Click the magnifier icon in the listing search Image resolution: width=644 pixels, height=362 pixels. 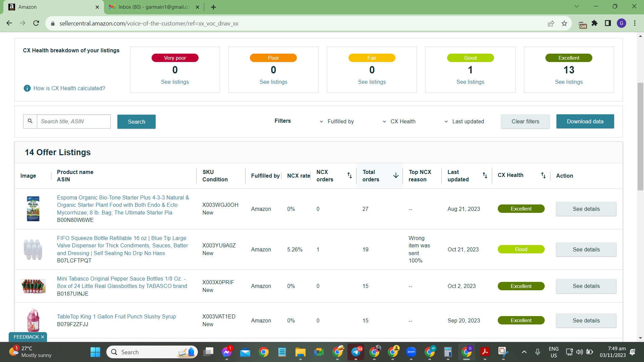[x=30, y=121]
